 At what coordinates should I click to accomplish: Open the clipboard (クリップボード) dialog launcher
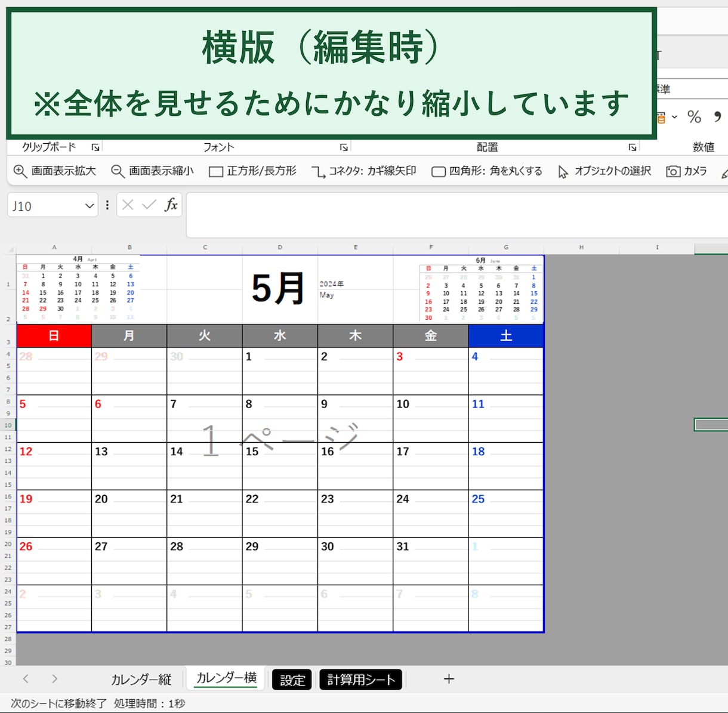click(95, 147)
